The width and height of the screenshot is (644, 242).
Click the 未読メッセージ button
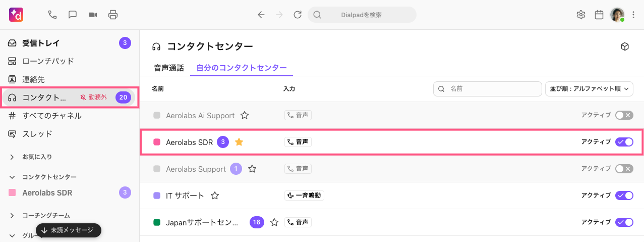[x=69, y=230]
